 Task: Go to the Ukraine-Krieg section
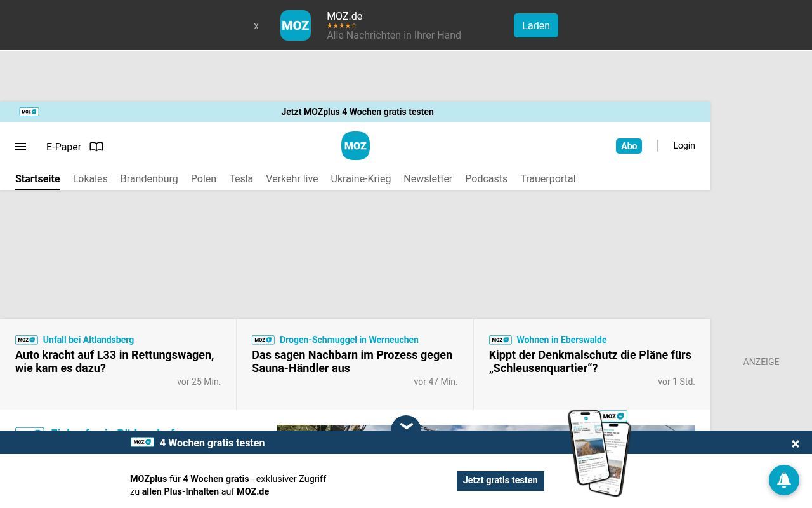[x=360, y=179]
